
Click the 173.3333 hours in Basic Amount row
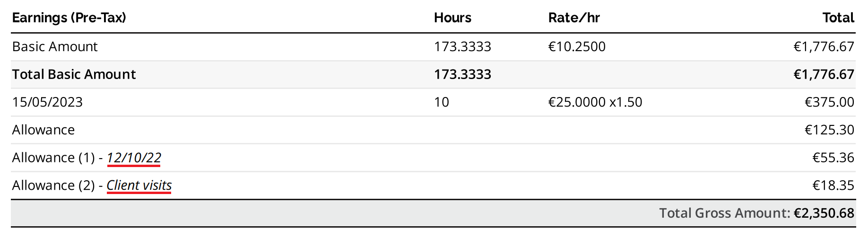tap(462, 46)
